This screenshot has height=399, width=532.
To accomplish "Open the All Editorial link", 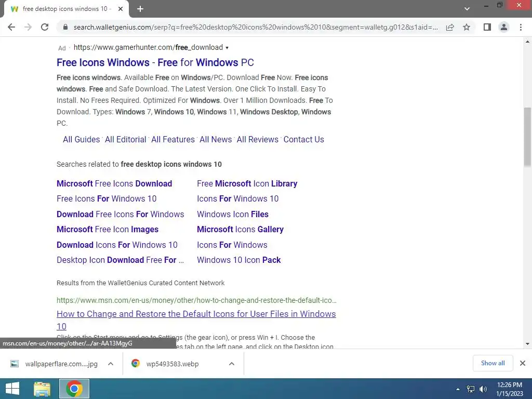I will (126, 139).
